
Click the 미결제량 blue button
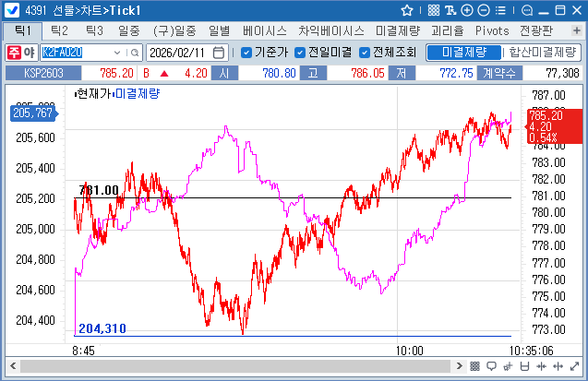[x=464, y=53]
